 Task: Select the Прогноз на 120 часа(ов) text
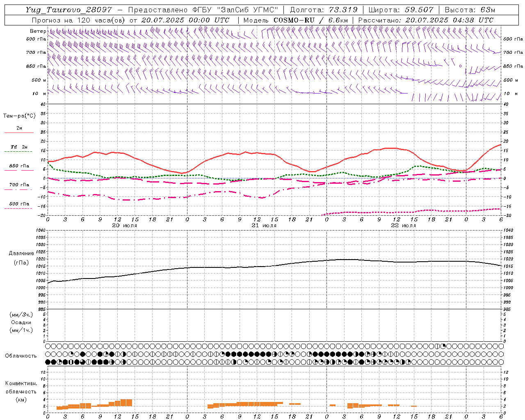[x=79, y=20]
